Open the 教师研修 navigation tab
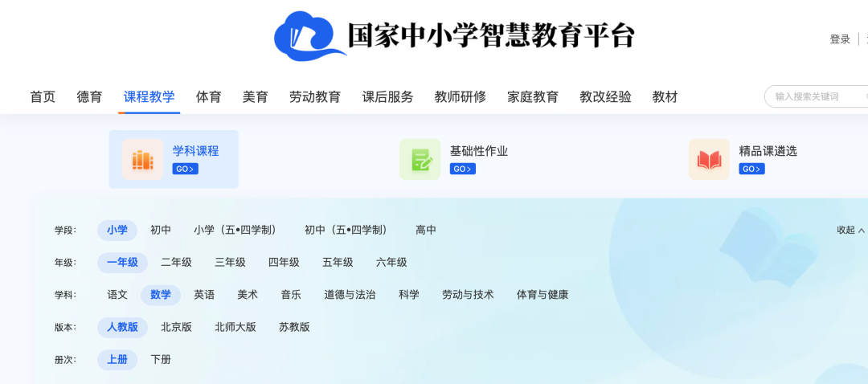 pos(460,97)
